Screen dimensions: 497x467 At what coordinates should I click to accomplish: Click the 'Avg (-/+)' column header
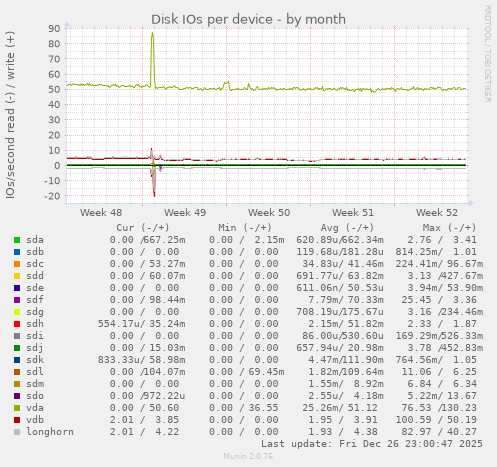[347, 228]
